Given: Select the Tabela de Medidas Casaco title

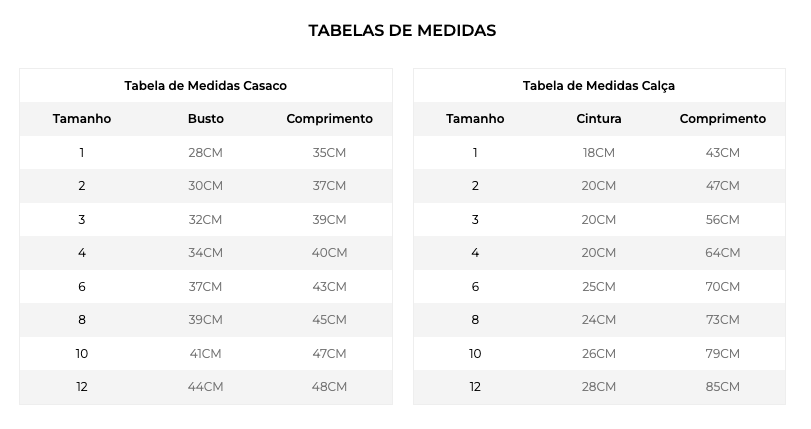Looking at the screenshot, I should 205,86.
